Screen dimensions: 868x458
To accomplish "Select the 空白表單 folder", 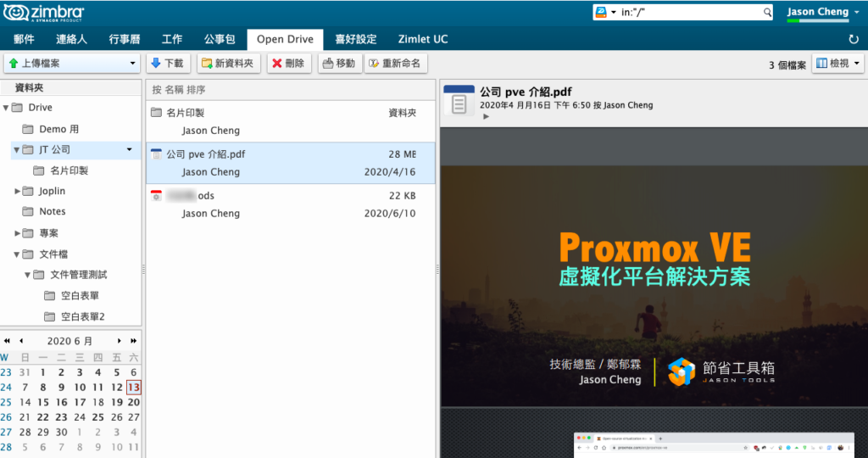I will pos(80,296).
